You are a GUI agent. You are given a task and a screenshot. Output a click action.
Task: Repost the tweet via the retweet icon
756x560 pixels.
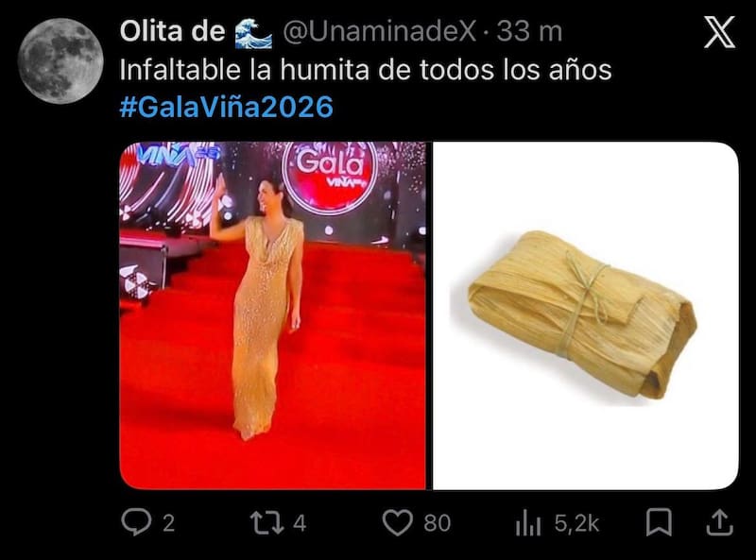[x=266, y=523]
